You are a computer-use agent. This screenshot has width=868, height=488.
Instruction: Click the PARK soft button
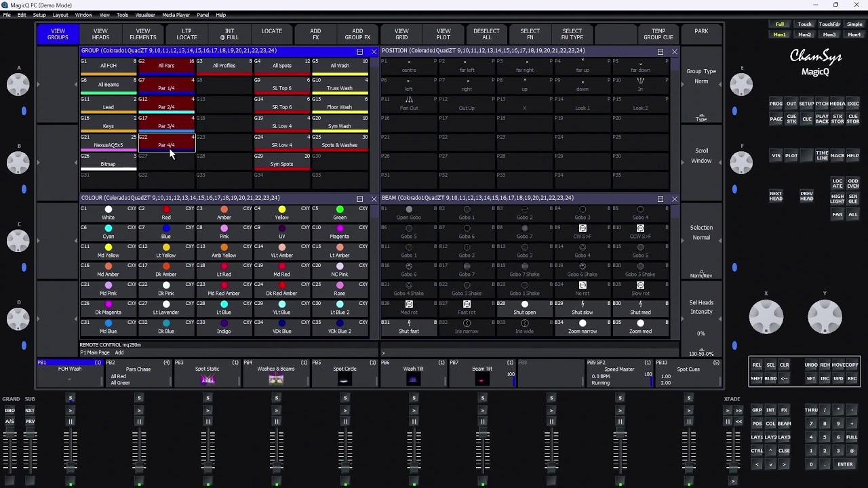(x=701, y=34)
